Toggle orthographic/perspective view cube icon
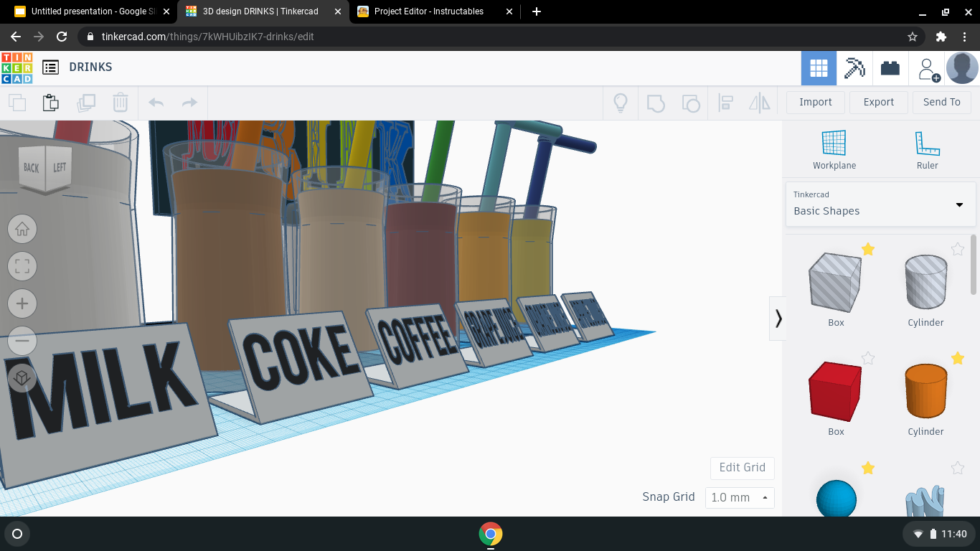 [22, 377]
